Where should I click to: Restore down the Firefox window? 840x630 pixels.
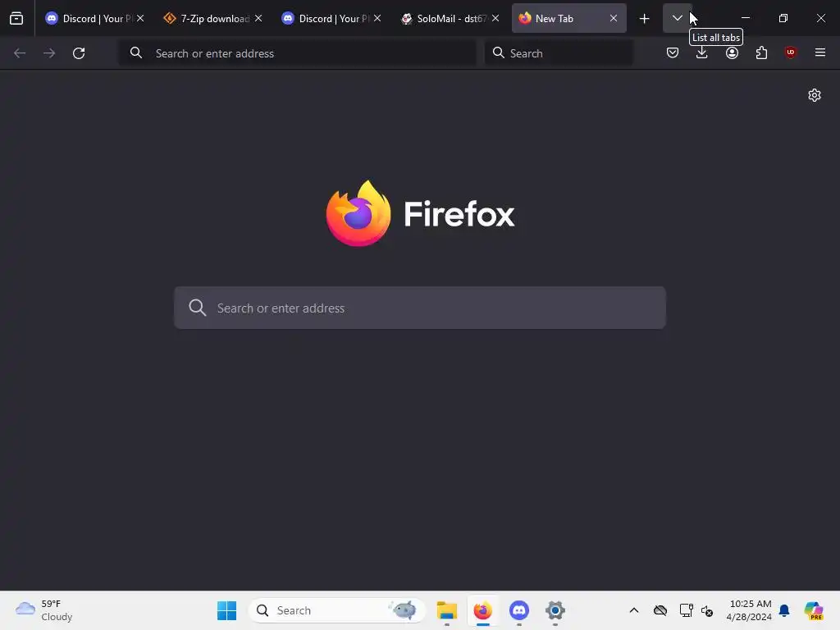[x=783, y=18]
